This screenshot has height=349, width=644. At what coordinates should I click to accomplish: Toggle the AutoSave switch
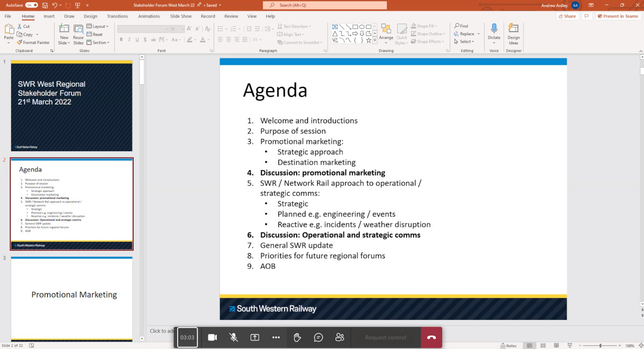(32, 5)
